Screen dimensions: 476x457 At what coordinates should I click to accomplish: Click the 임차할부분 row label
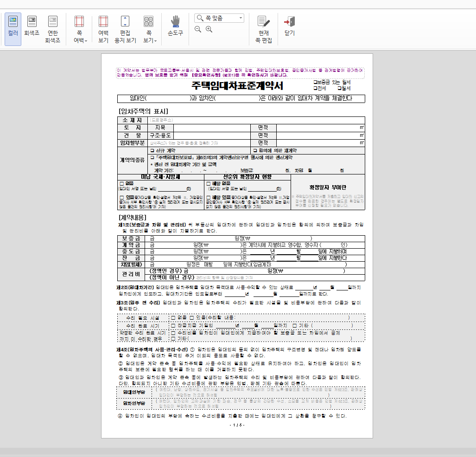pyautogui.click(x=133, y=143)
